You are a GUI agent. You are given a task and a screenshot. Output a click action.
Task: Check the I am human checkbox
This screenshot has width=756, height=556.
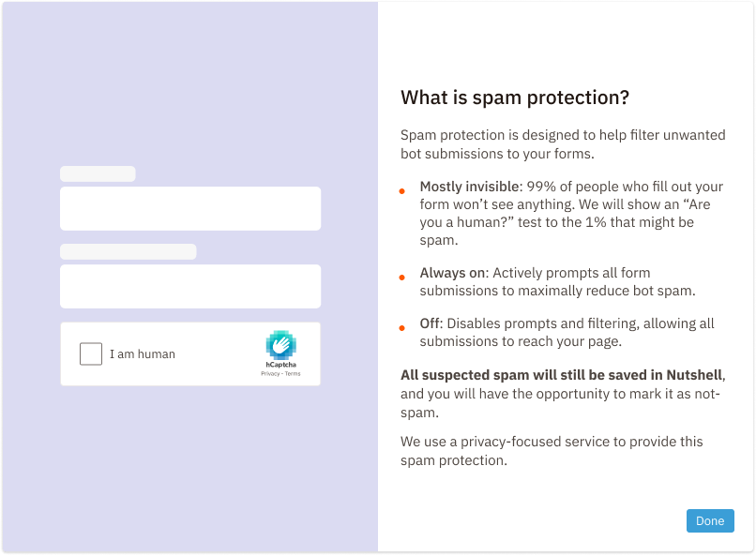[90, 353]
